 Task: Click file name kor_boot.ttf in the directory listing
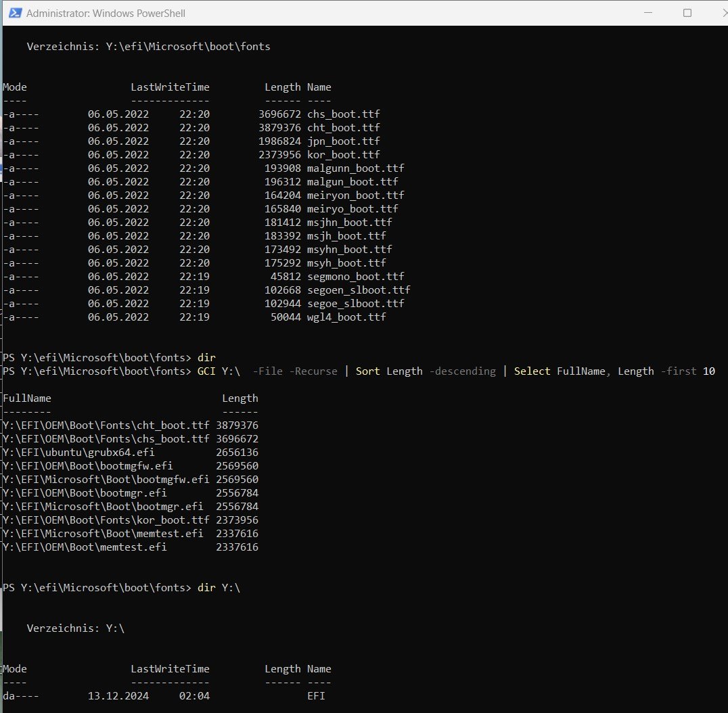click(343, 155)
